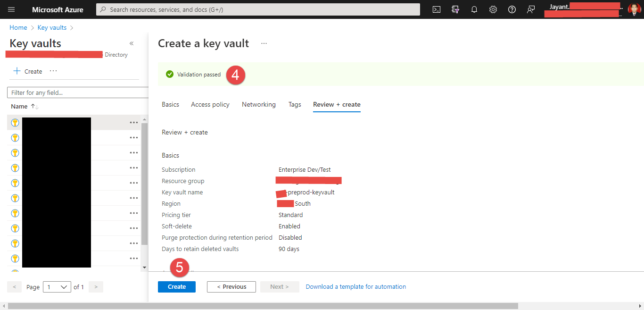The image size is (644, 310).
Task: Click the horizontal scrollbar right arrow
Action: pos(640,306)
